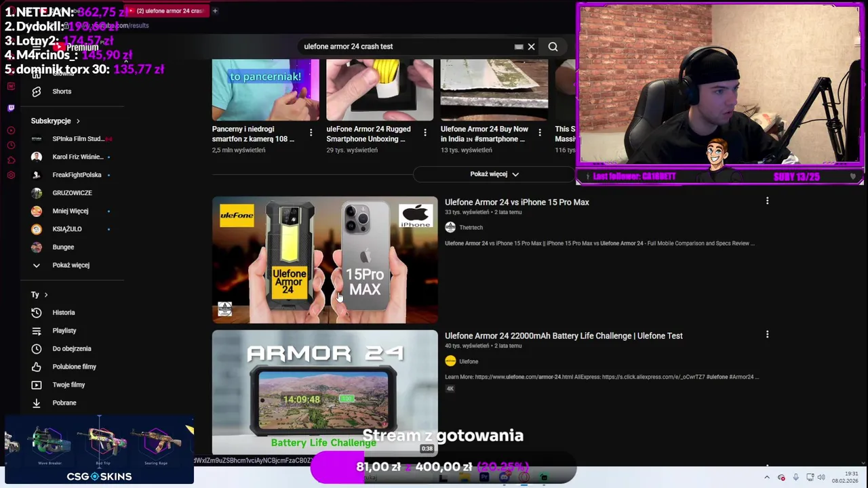868x488 pixels.
Task: Open Pobrane downloads in the sidebar
Action: point(64,403)
